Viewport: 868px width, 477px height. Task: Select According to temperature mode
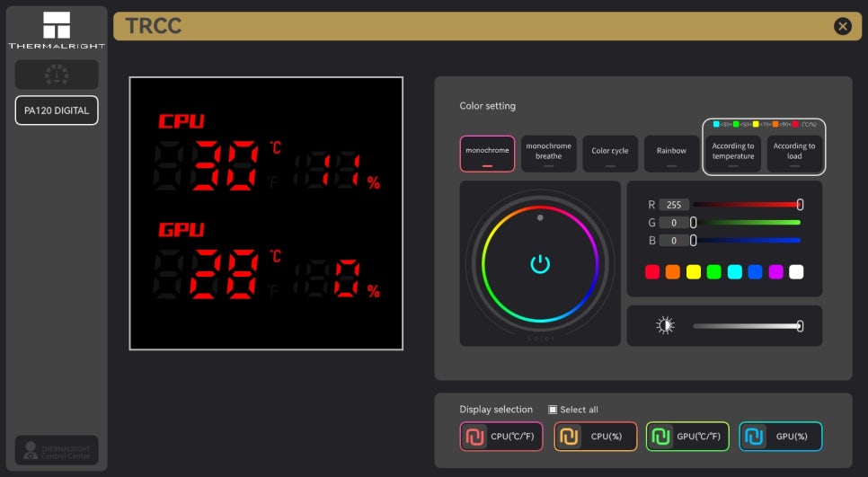[733, 154]
